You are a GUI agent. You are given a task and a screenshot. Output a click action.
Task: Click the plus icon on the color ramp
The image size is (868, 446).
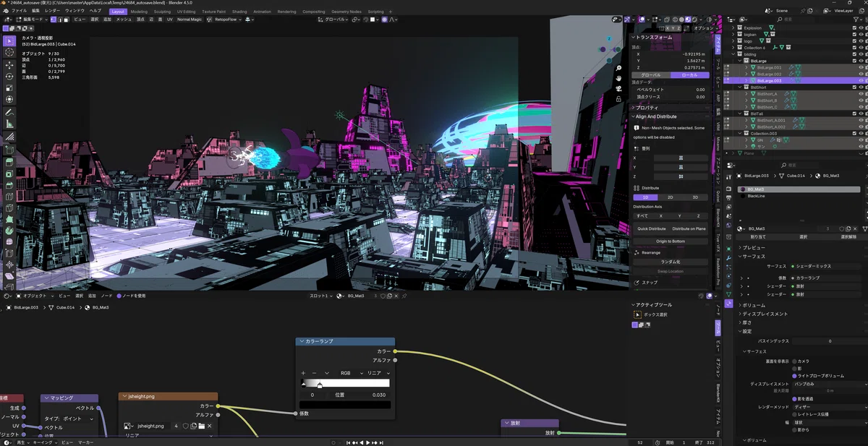(x=304, y=373)
